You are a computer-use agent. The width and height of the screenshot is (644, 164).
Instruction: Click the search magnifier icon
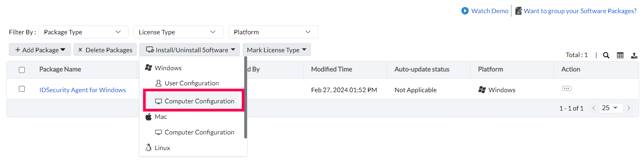(x=606, y=55)
